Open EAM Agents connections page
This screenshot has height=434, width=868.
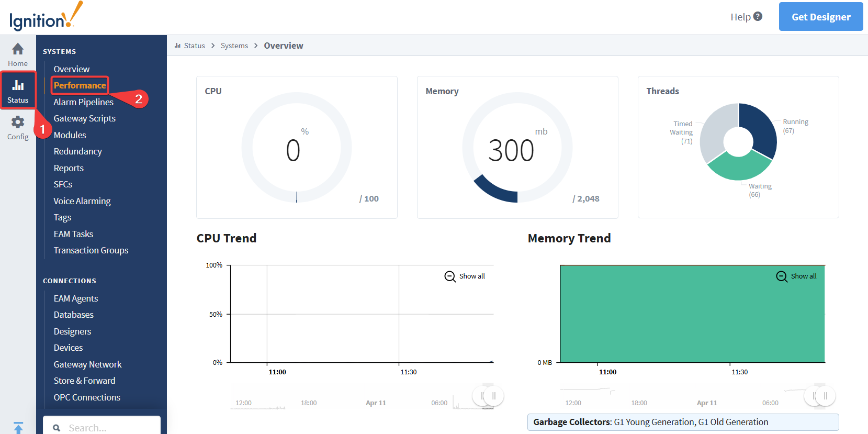[76, 298]
